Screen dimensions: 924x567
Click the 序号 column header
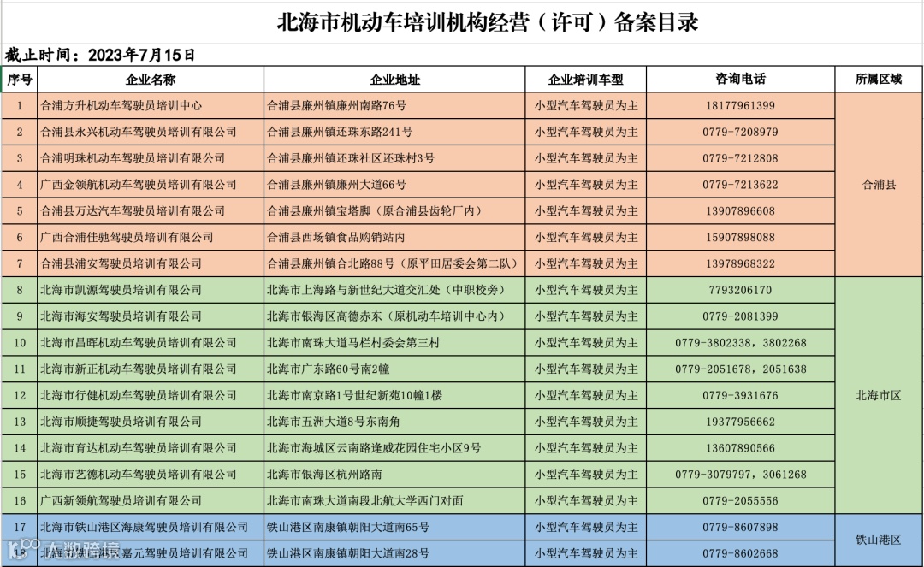[20, 80]
